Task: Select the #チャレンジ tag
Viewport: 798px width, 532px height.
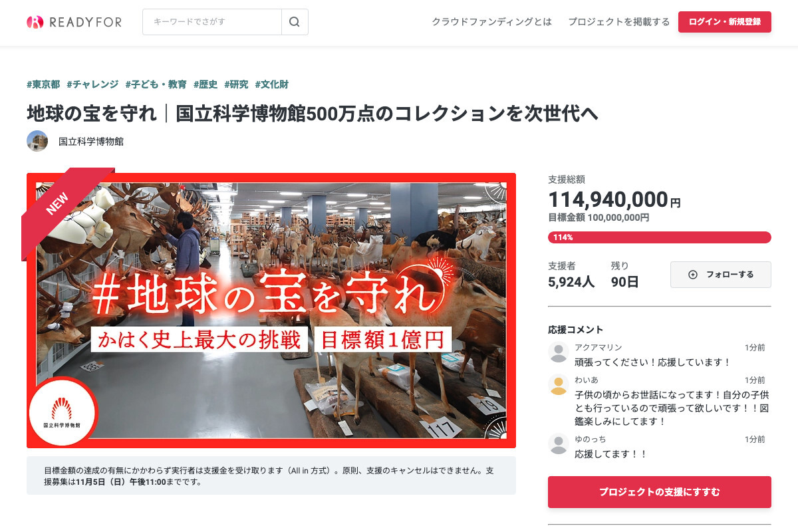Action: click(x=92, y=84)
